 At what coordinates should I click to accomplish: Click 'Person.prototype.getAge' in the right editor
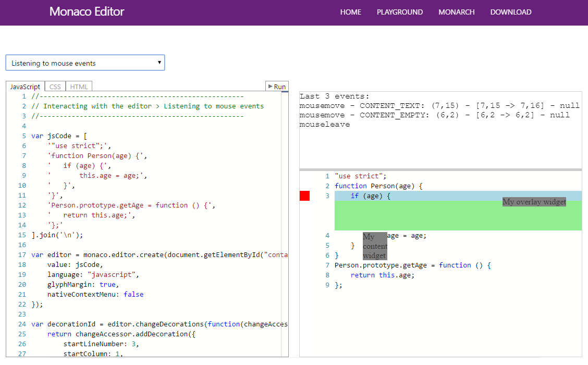381,265
